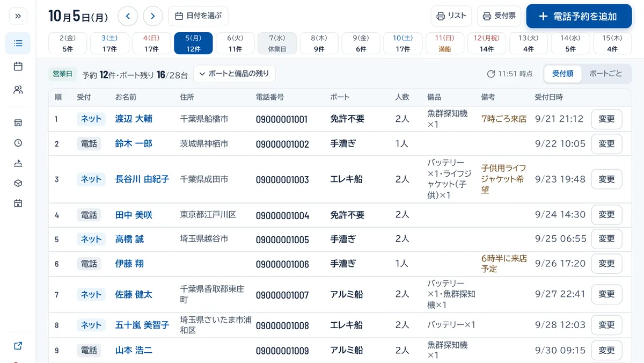The image size is (644, 363).
Task: Click 変更 for 伊藤 翔's reservation
Action: point(606,264)
